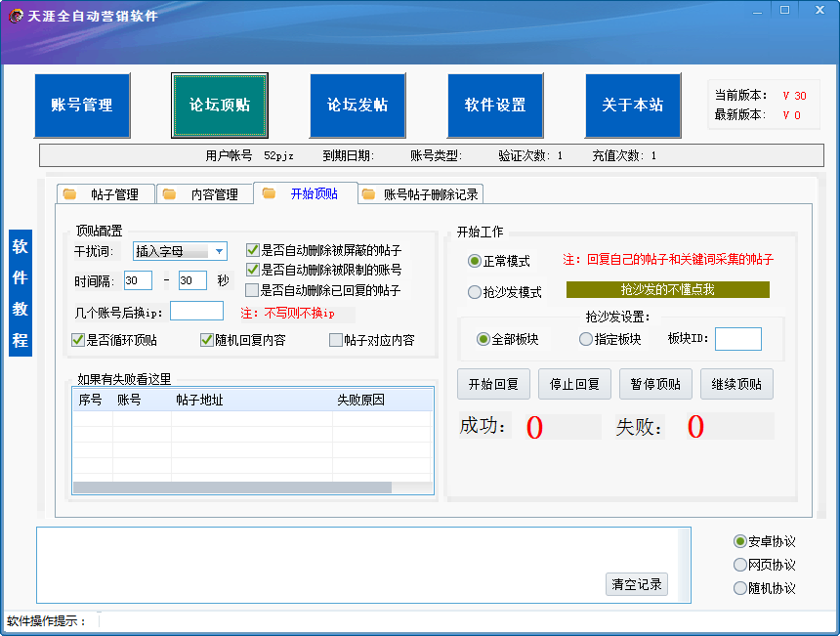Open the 关于本站 page
The width and height of the screenshot is (840, 636).
pyautogui.click(x=633, y=106)
